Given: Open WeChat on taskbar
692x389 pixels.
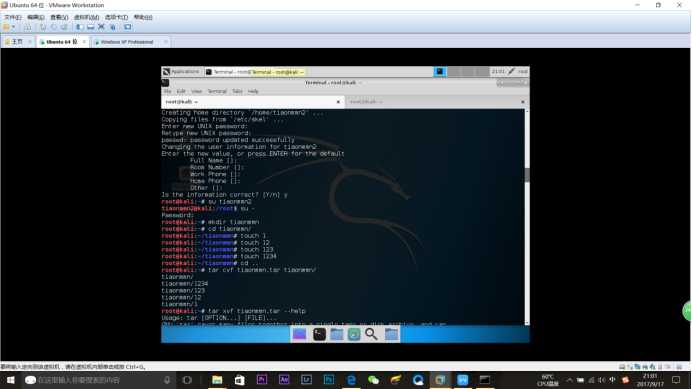Looking at the screenshot, I should tap(373, 380).
